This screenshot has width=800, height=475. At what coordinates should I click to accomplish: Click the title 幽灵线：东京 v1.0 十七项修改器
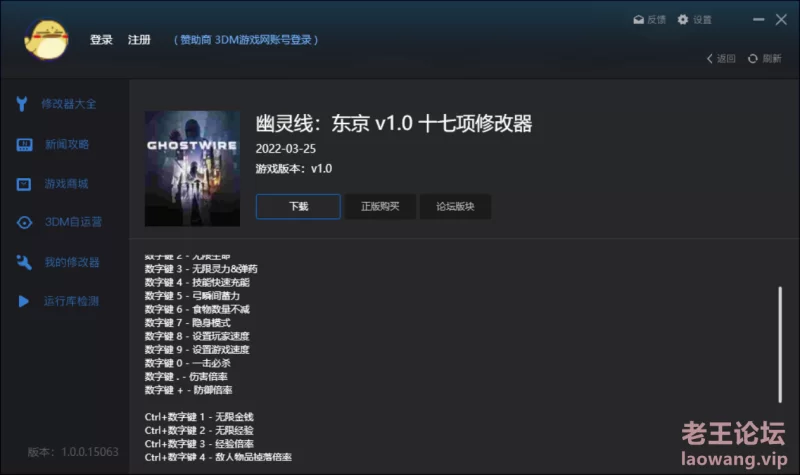[393, 123]
